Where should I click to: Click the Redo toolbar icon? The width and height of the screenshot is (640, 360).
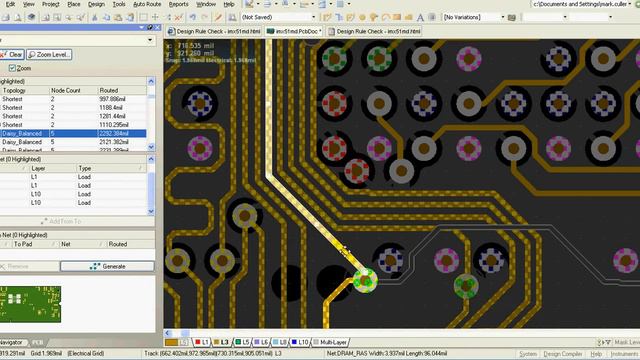point(204,17)
